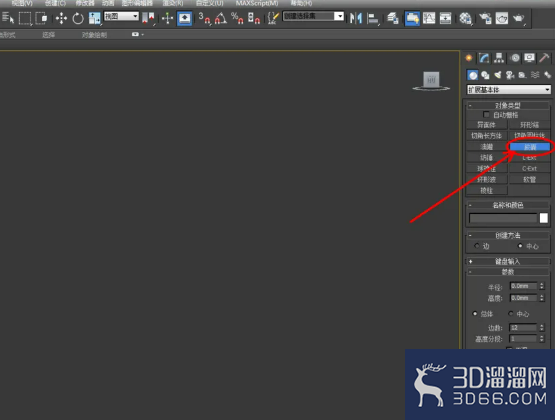Select the Lights category icon

click(x=498, y=75)
